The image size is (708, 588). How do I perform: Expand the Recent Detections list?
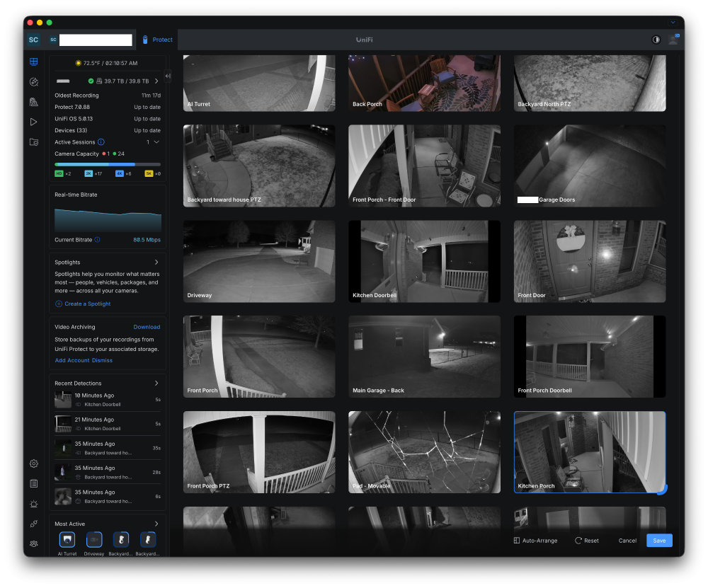tap(156, 384)
